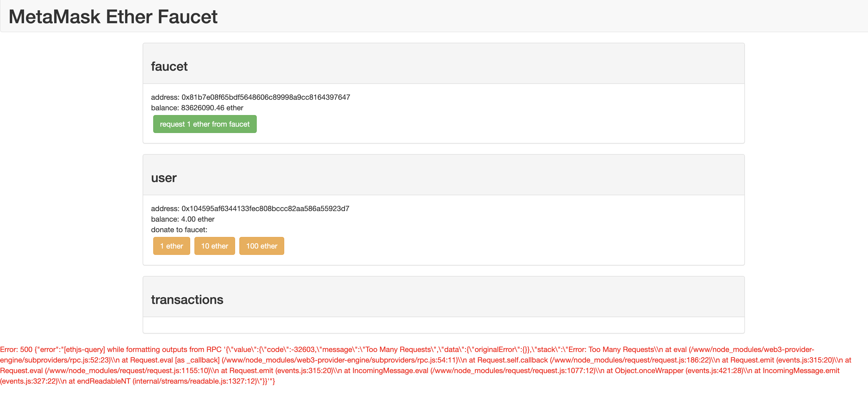Select the faucet panel heading
868x400 pixels.
(x=169, y=67)
